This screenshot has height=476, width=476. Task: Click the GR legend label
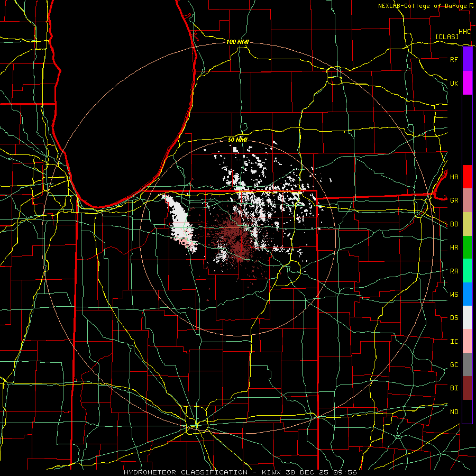click(454, 200)
